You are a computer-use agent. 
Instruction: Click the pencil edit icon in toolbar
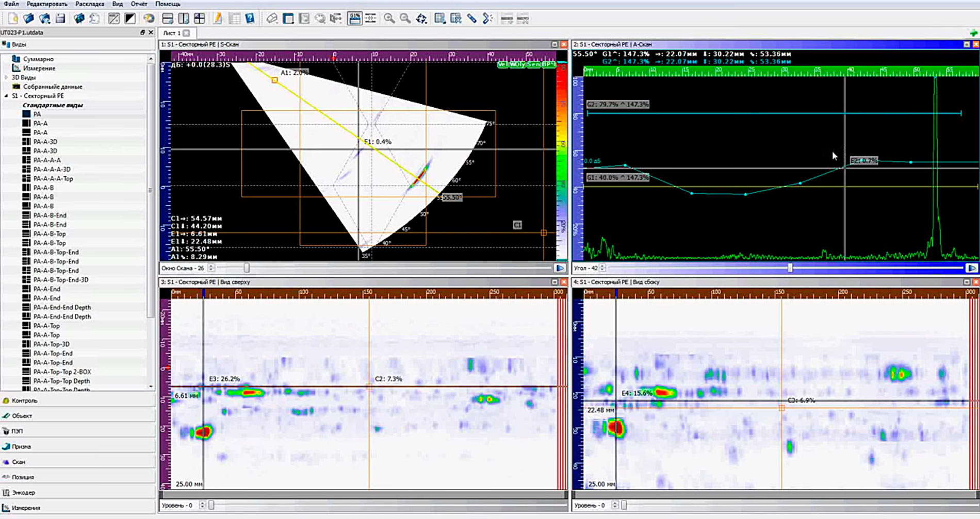(218, 19)
